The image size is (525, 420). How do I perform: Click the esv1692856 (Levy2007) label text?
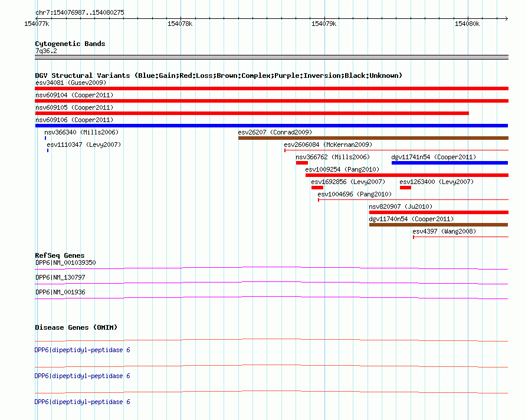(x=348, y=182)
